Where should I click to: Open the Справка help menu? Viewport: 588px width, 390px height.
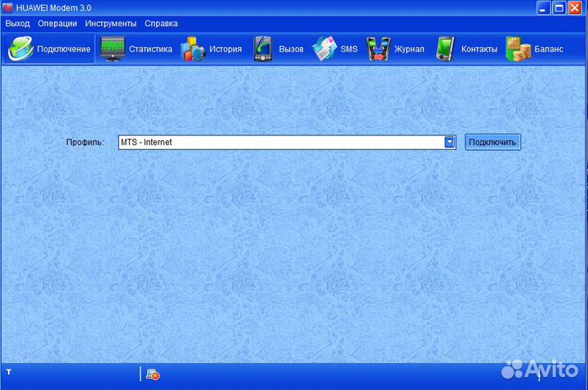[161, 24]
